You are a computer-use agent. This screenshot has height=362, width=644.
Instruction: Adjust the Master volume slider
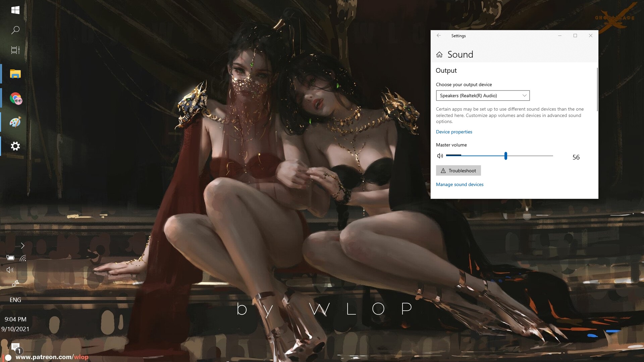(x=499, y=156)
